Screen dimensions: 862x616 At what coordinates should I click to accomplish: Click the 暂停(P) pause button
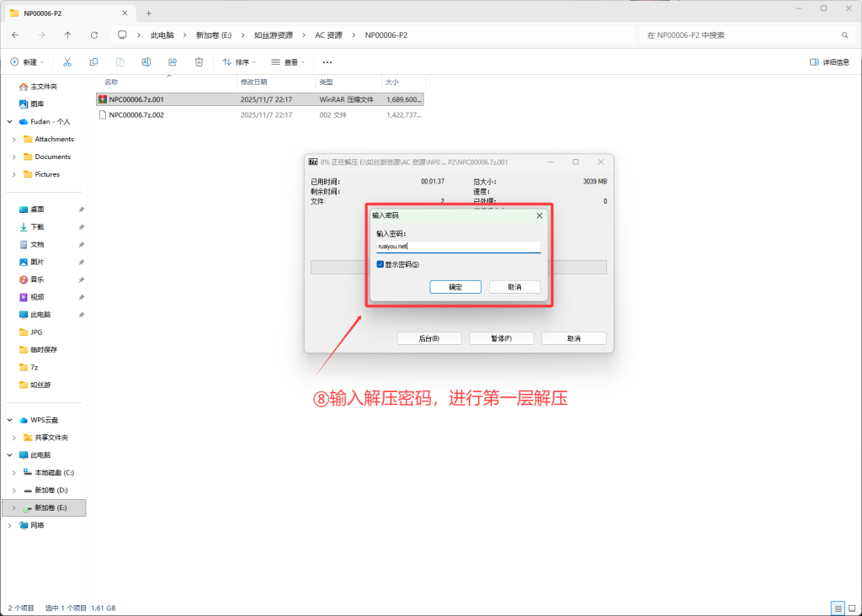tap(502, 338)
